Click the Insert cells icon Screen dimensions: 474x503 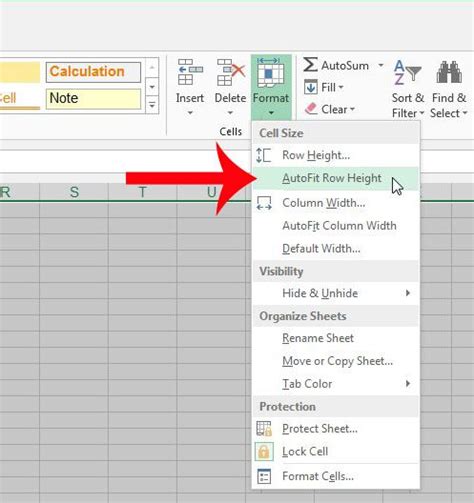click(x=190, y=72)
